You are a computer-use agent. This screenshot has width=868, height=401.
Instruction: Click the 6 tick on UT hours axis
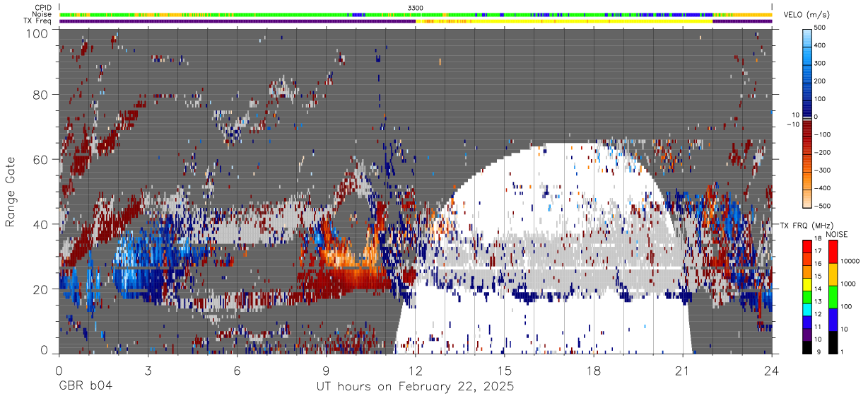tap(237, 370)
